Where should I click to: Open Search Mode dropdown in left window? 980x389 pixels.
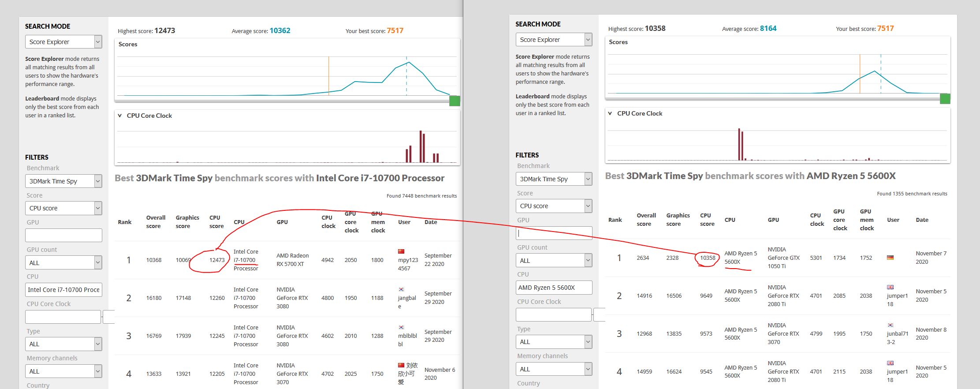tap(63, 42)
